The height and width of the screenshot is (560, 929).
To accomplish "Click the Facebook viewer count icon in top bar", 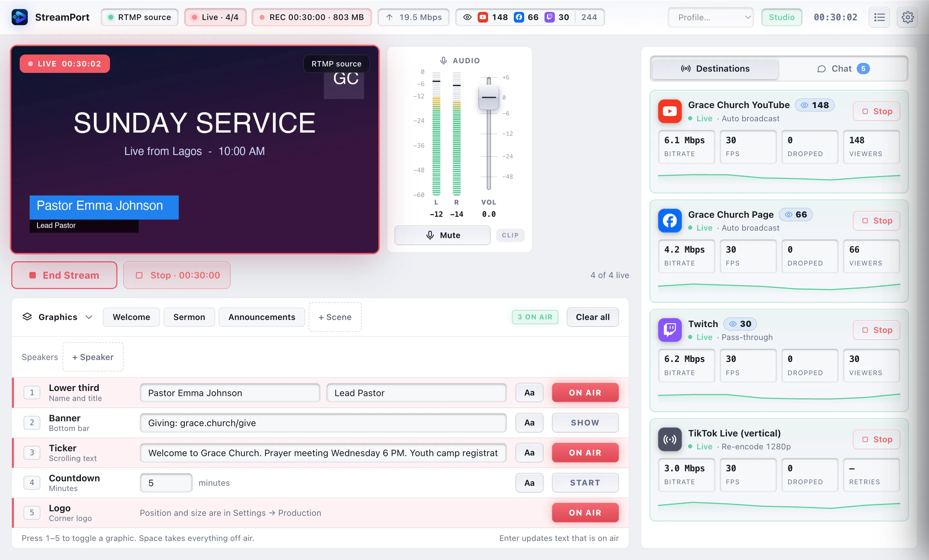I will [x=519, y=17].
